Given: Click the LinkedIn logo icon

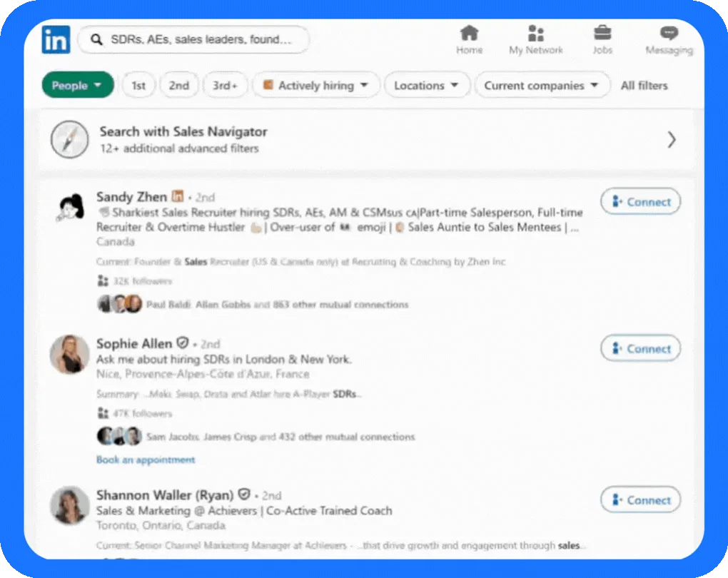Looking at the screenshot, I should click(x=56, y=39).
